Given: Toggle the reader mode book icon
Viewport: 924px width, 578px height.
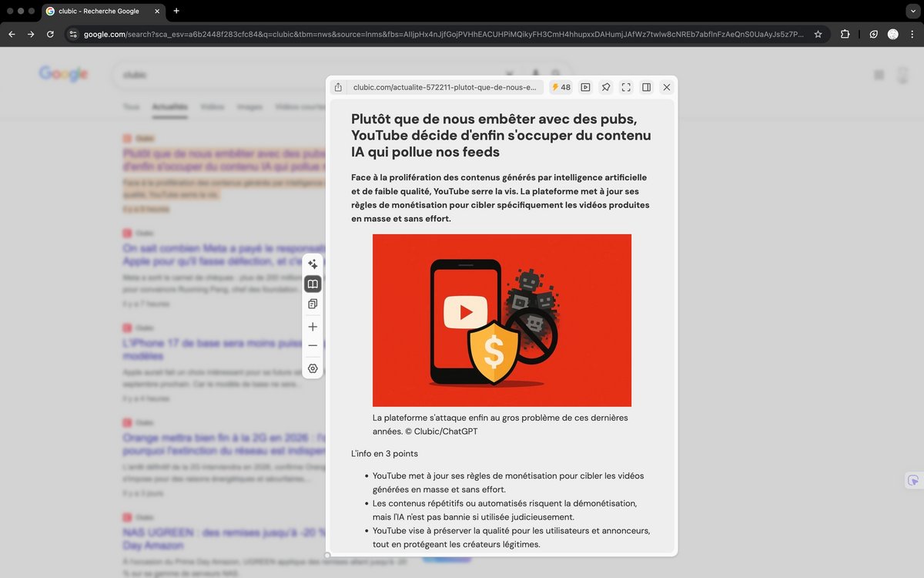Looking at the screenshot, I should point(313,284).
